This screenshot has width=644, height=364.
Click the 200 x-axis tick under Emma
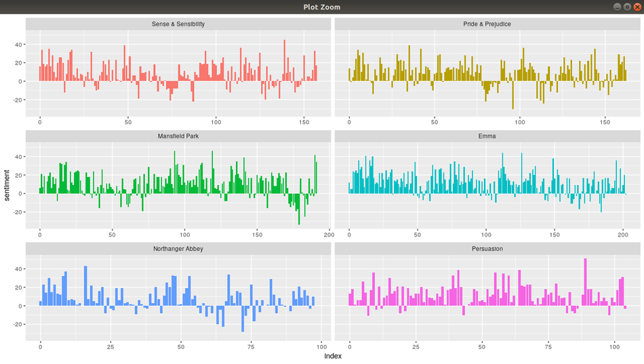pos(623,235)
